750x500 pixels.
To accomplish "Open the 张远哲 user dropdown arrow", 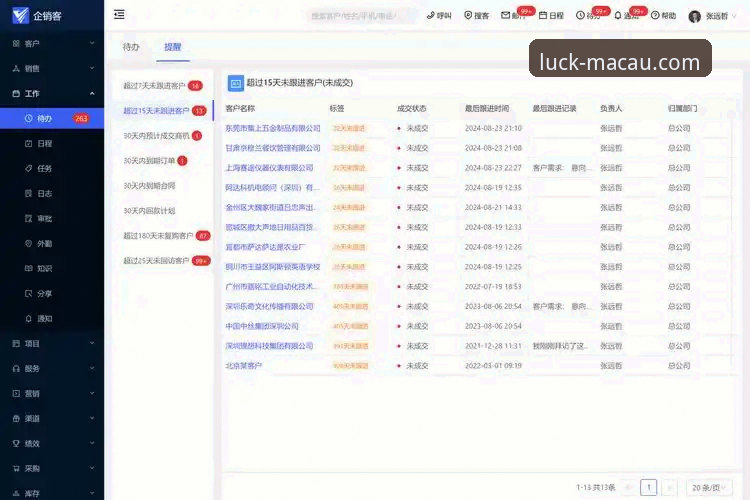I will 735,16.
